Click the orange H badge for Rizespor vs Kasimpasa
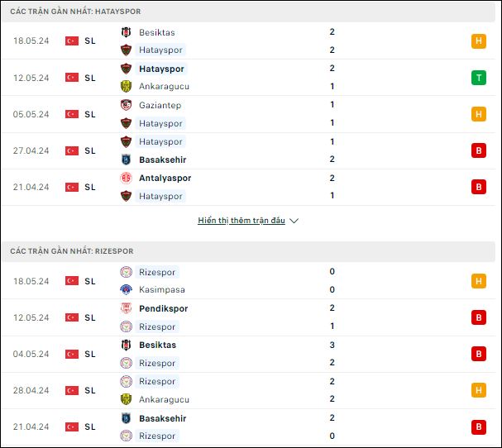 pos(479,281)
